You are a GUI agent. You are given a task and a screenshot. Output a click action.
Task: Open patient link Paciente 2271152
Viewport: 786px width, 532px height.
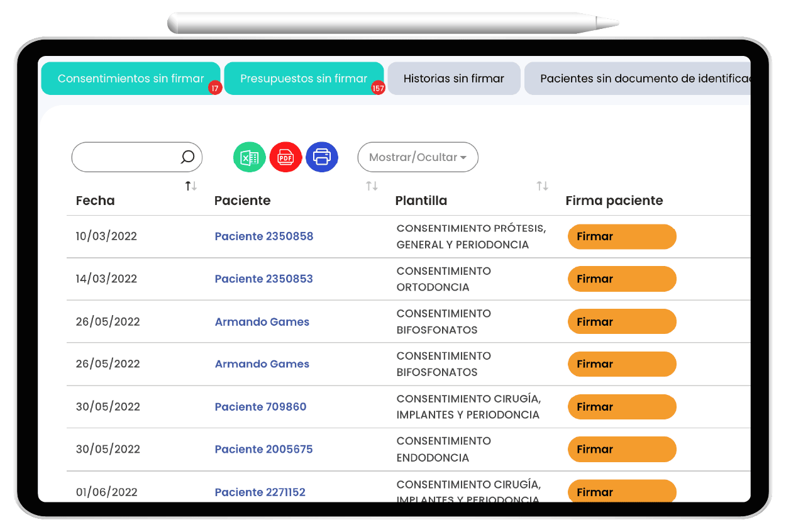[x=260, y=492]
